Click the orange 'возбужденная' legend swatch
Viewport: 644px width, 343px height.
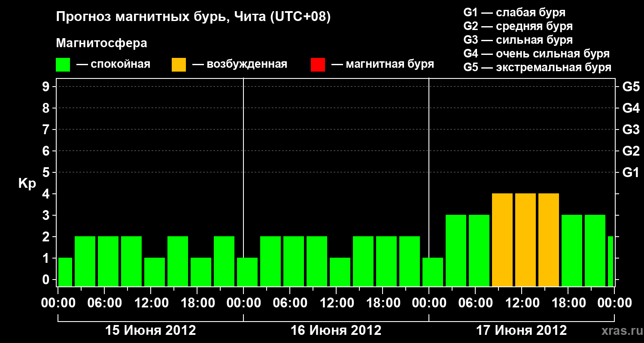tap(179, 65)
